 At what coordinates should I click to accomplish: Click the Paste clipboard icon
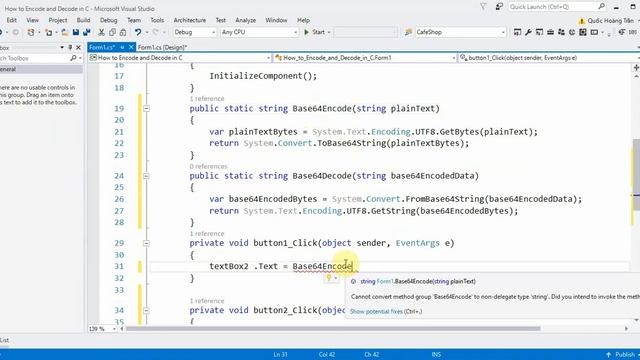pos(123,32)
